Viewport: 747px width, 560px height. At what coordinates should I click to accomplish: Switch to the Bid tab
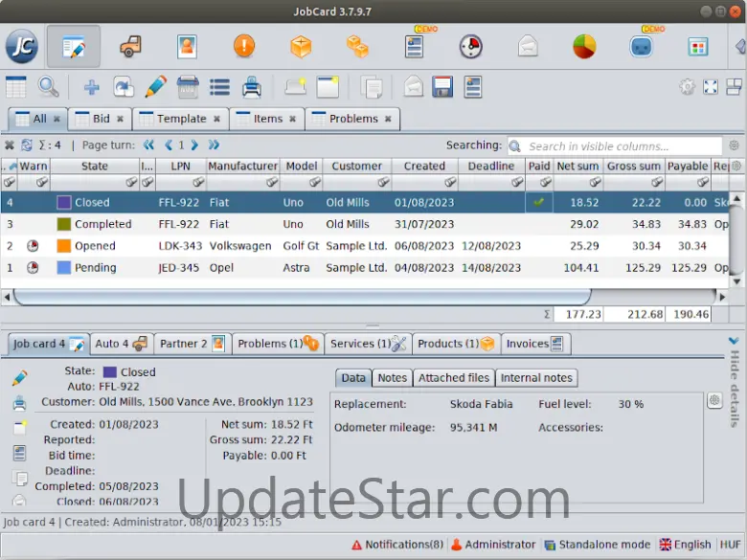click(x=101, y=119)
